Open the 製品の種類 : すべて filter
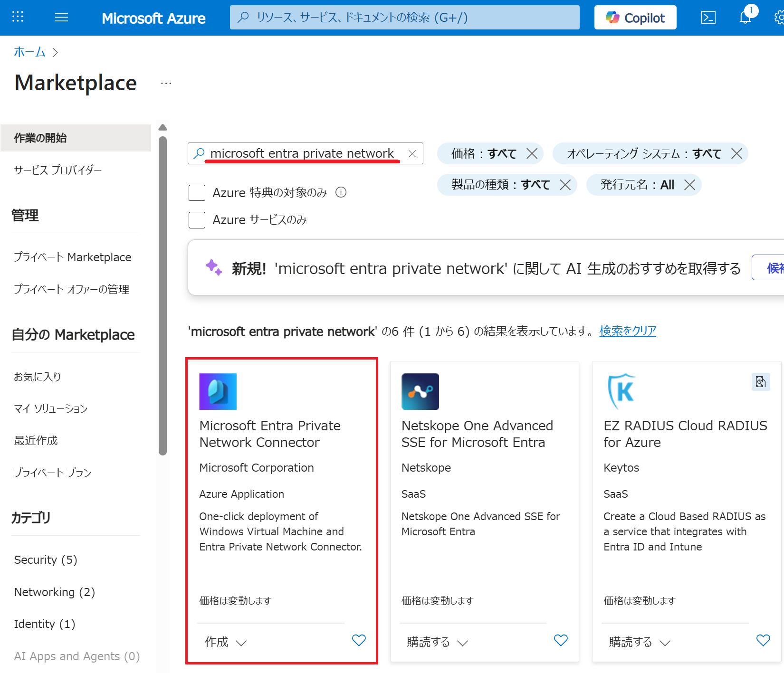The image size is (784, 673). pos(500,184)
